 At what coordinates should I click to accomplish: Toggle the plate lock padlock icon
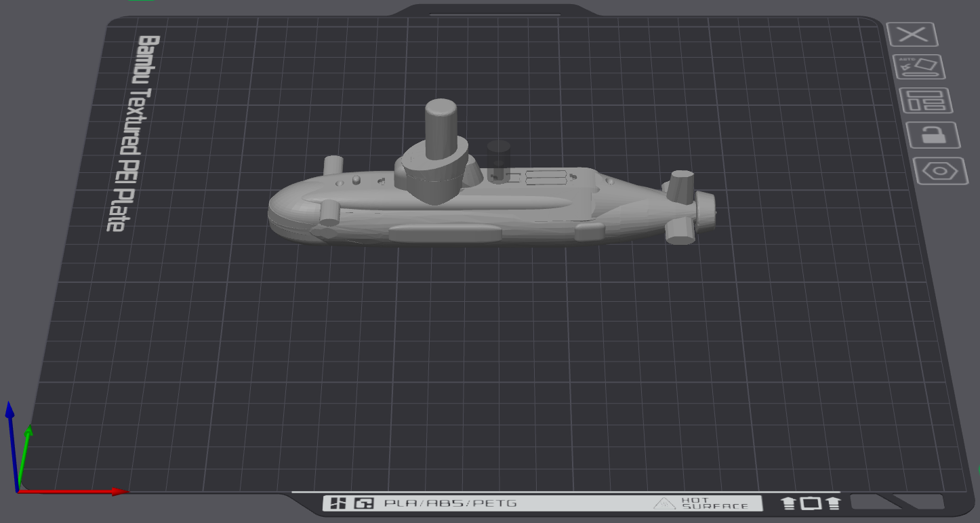pyautogui.click(x=933, y=135)
